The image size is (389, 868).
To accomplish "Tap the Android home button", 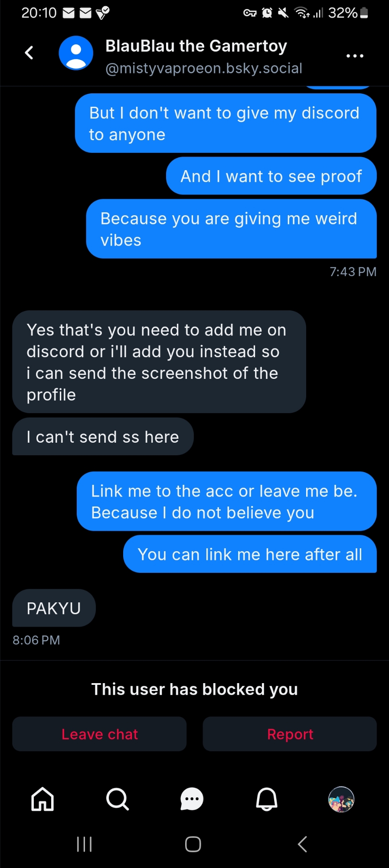I will click(x=193, y=844).
